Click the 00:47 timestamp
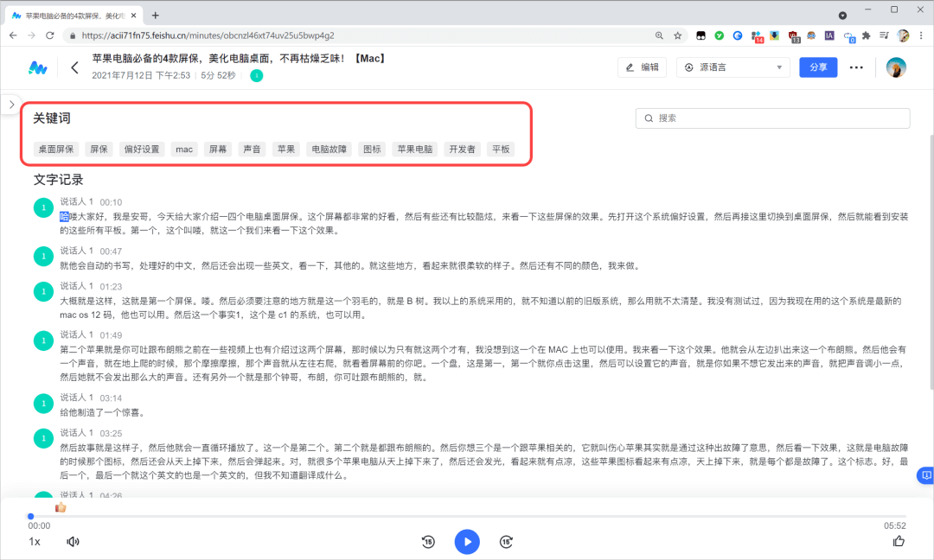 click(111, 251)
